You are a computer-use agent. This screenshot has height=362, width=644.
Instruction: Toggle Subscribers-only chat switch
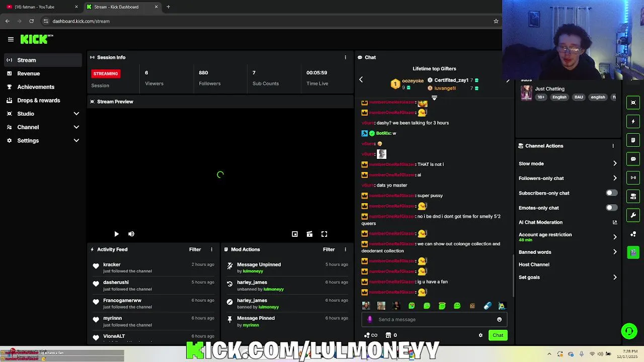click(611, 193)
